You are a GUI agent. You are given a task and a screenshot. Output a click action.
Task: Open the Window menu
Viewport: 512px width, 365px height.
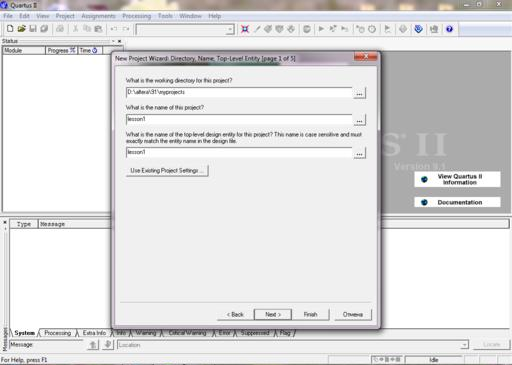[x=191, y=16]
